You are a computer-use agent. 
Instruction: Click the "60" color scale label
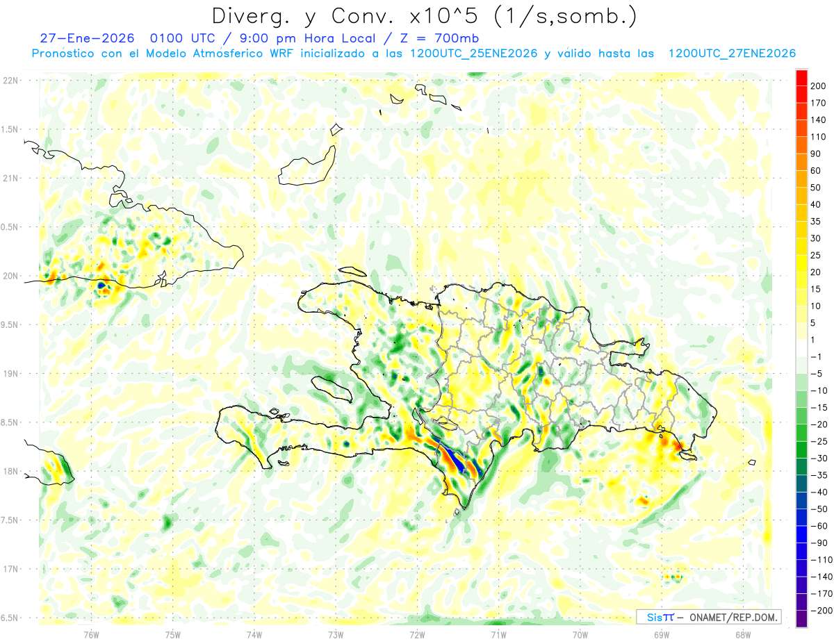pyautogui.click(x=816, y=170)
